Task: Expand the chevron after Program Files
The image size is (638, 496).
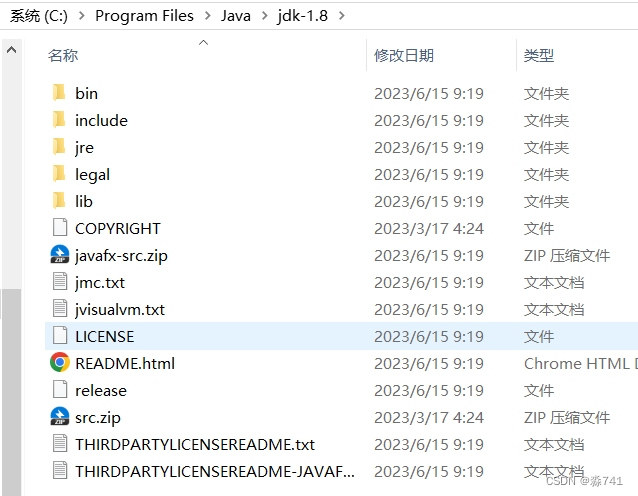Action: (x=208, y=16)
